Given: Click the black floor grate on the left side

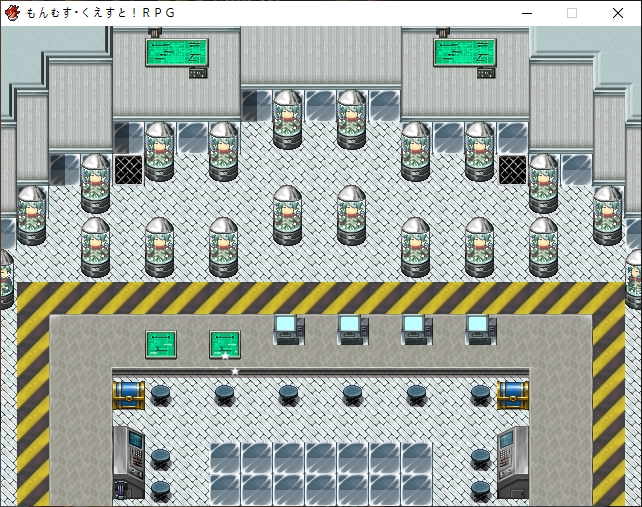Looking at the screenshot, I should (x=129, y=170).
